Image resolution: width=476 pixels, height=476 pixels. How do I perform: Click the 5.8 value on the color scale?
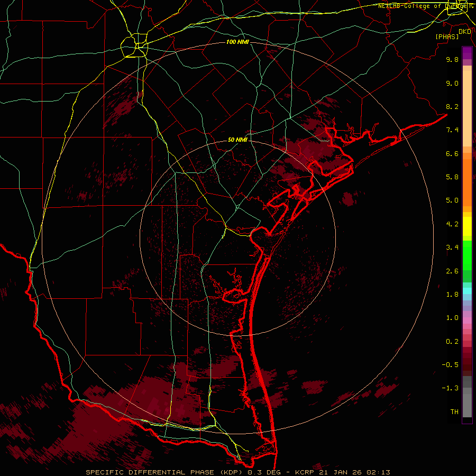452,177
